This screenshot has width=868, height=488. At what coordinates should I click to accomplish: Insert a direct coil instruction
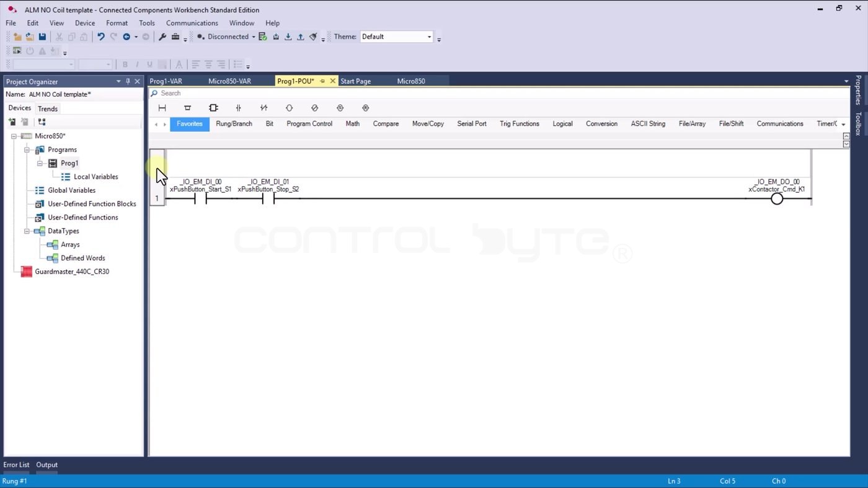(x=289, y=108)
